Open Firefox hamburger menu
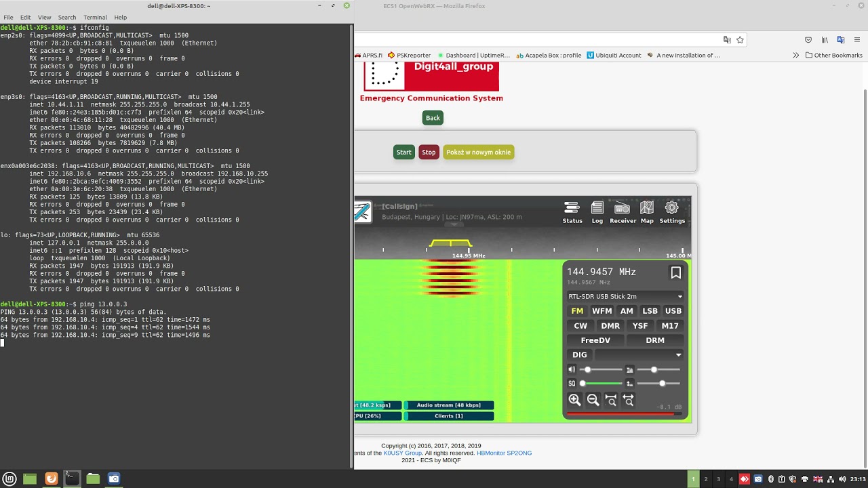The image size is (868, 488). (857, 40)
